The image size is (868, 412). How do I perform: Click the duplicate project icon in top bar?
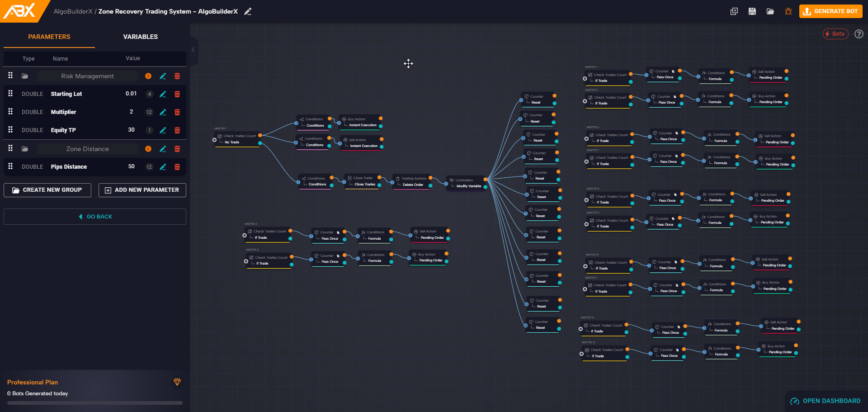point(734,11)
